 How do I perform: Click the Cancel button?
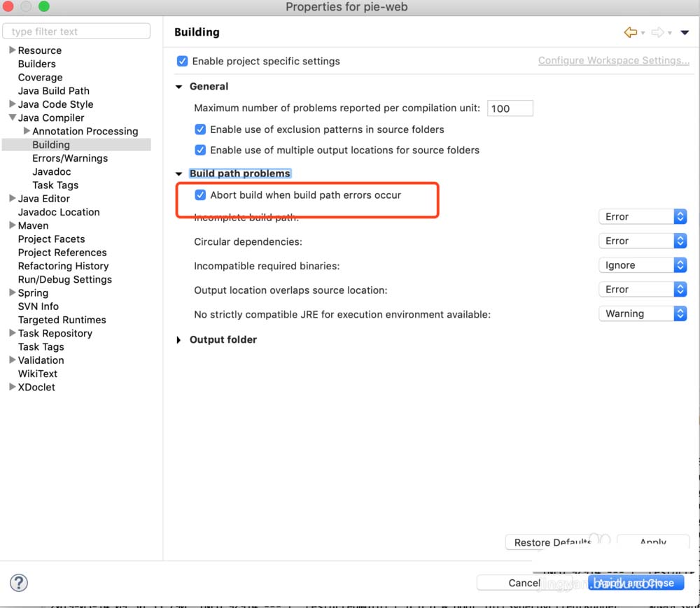pyautogui.click(x=524, y=583)
